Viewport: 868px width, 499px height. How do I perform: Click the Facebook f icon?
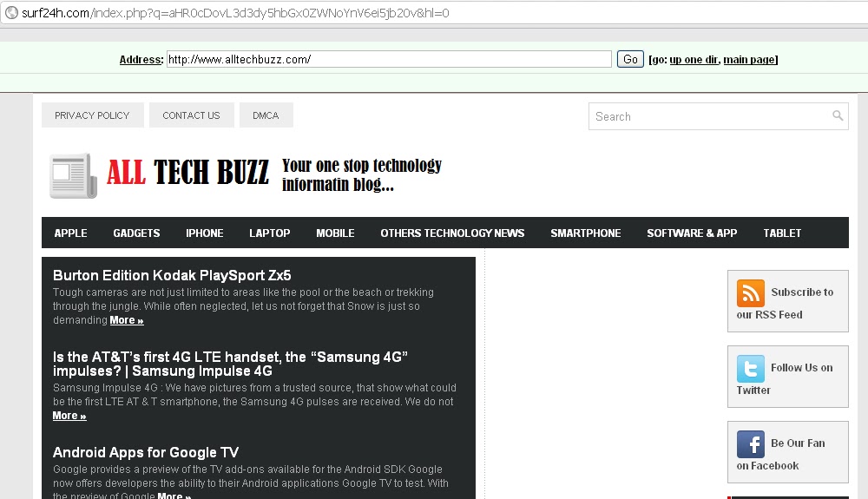point(750,444)
